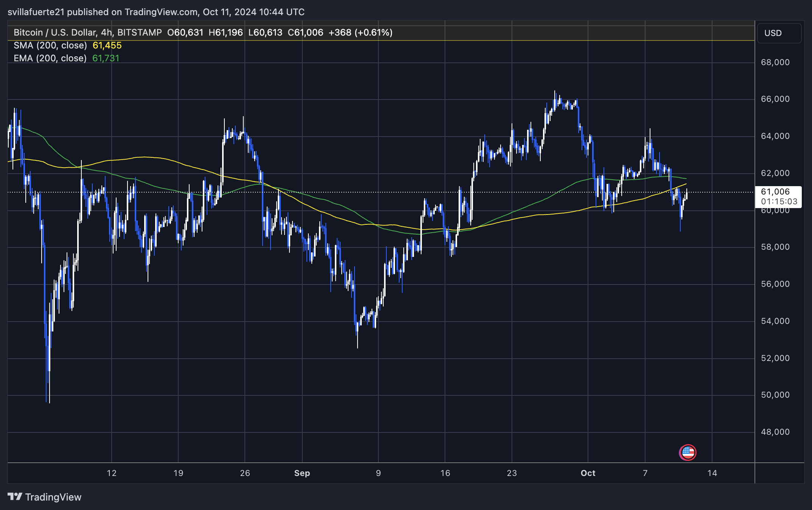The image size is (812, 510).
Task: Click the high value H61,196
Action: (x=226, y=33)
